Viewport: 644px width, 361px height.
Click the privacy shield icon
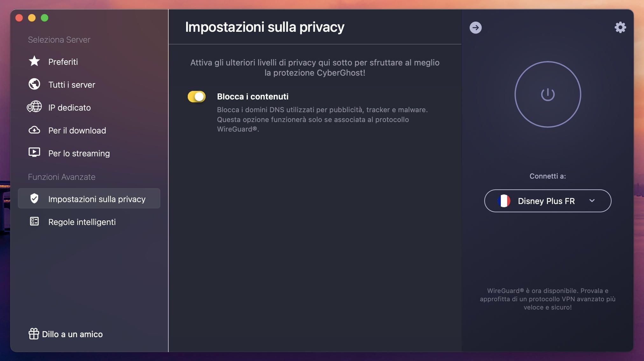35,199
